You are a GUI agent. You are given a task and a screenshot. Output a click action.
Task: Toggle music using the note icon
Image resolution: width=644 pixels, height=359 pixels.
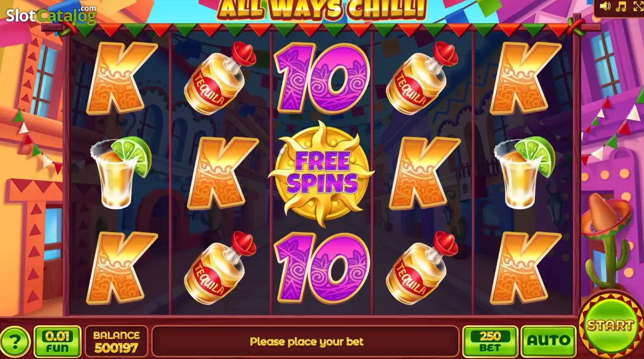point(622,6)
